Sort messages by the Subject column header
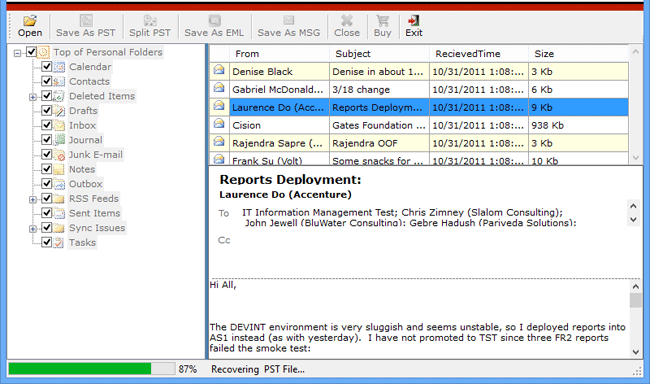The width and height of the screenshot is (651, 386). pyautogui.click(x=379, y=54)
